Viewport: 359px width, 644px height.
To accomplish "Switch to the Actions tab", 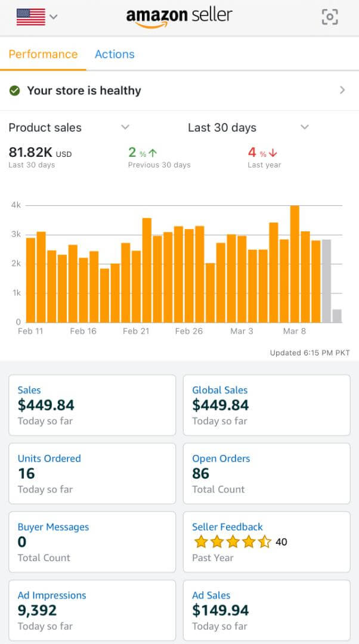I will pyautogui.click(x=114, y=54).
